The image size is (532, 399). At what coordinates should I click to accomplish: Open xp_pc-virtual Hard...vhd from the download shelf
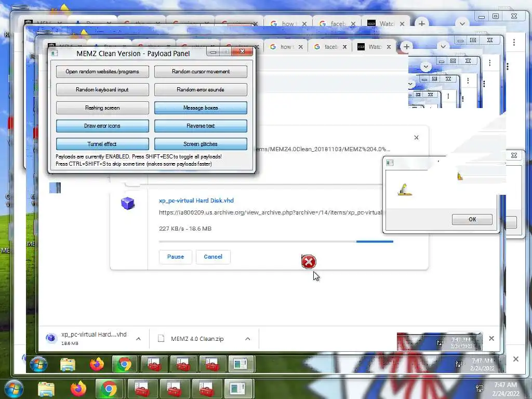point(94,335)
